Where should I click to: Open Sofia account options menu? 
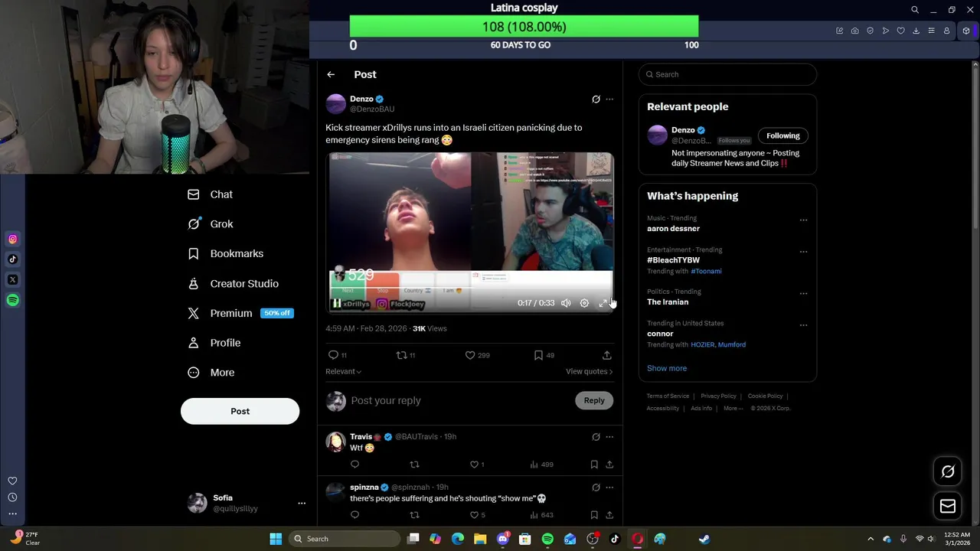tap(302, 503)
